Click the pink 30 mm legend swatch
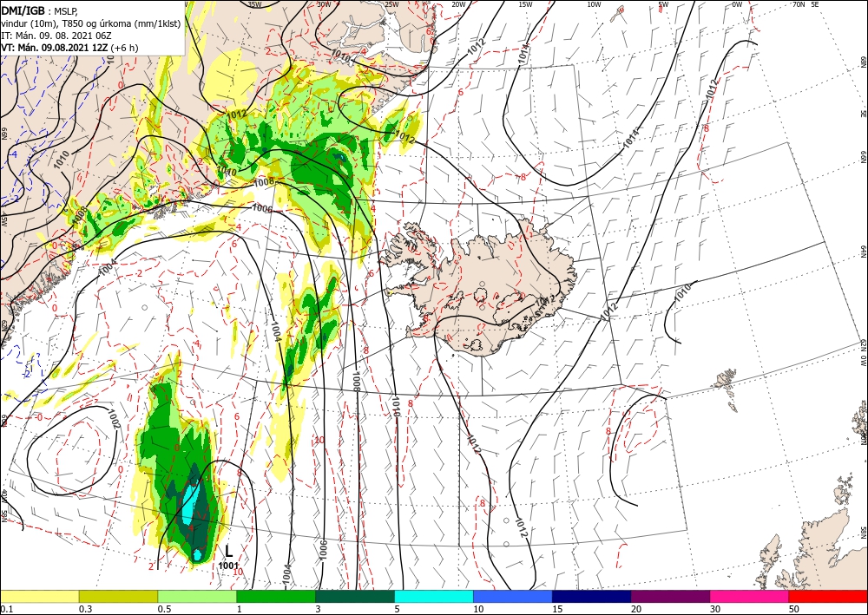The height and width of the screenshot is (615, 868). pos(750,596)
